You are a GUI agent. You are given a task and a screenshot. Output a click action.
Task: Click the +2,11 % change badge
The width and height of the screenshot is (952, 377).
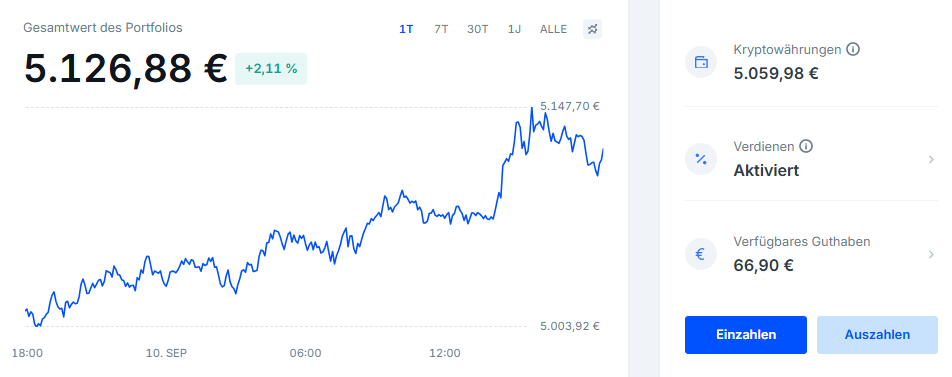tap(271, 69)
